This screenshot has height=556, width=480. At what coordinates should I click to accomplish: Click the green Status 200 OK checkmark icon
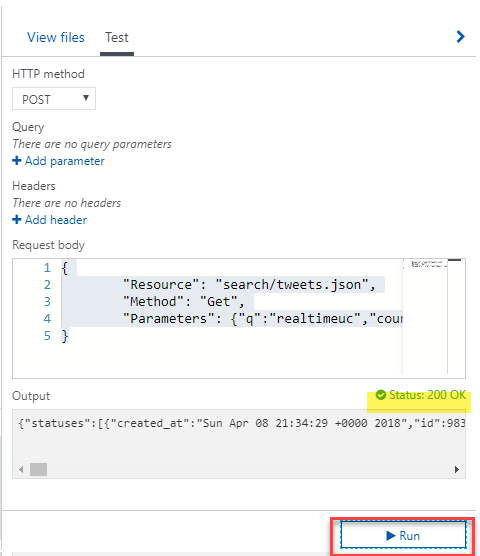coord(381,395)
